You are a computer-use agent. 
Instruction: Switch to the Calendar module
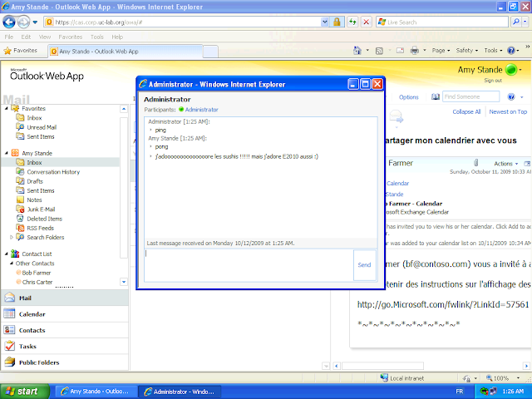(65, 314)
